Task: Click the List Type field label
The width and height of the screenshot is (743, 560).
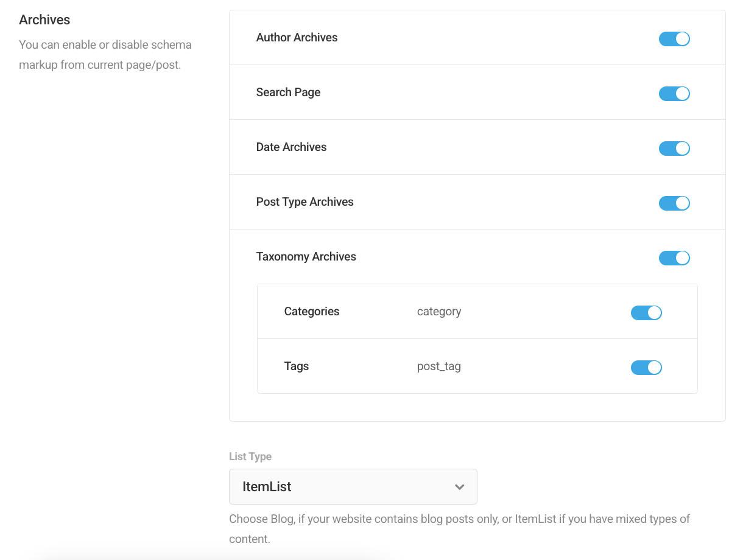Action: pos(250,456)
